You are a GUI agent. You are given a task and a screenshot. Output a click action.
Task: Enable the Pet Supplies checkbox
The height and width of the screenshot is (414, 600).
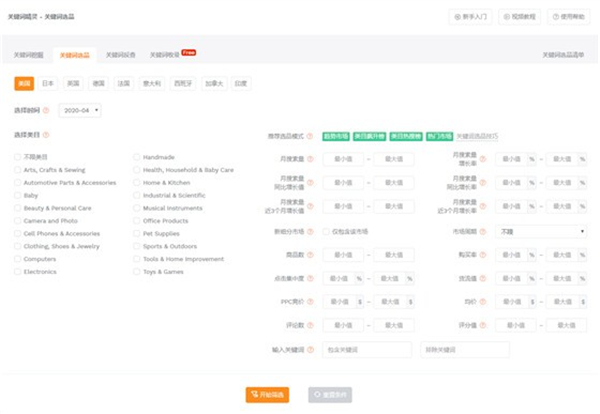tap(136, 233)
